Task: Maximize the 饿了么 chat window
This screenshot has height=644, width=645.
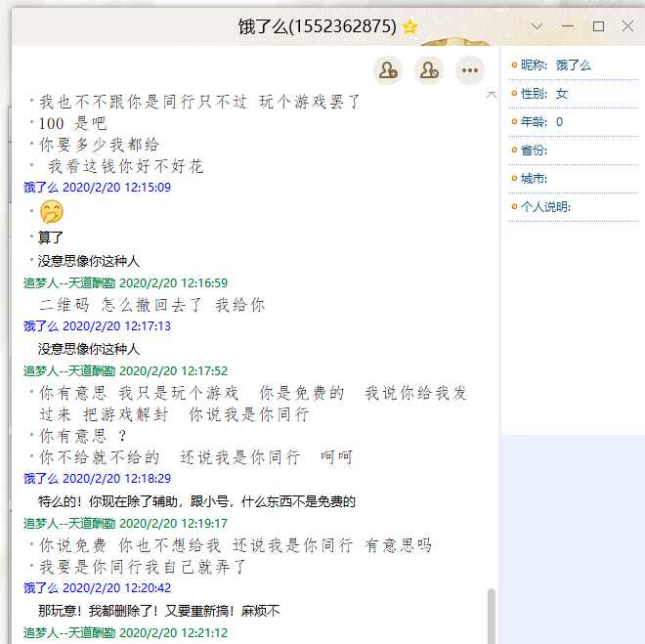Action: [x=598, y=26]
